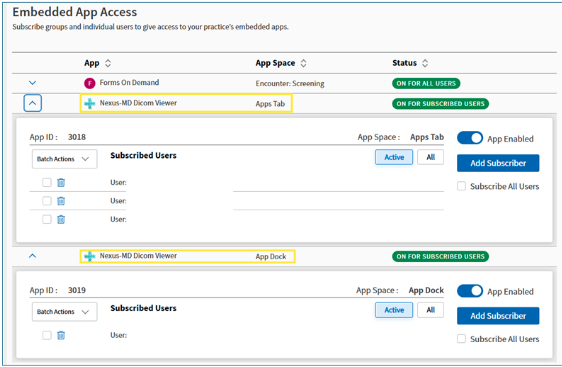
Task: Sort by App Space column
Action: coord(304,63)
